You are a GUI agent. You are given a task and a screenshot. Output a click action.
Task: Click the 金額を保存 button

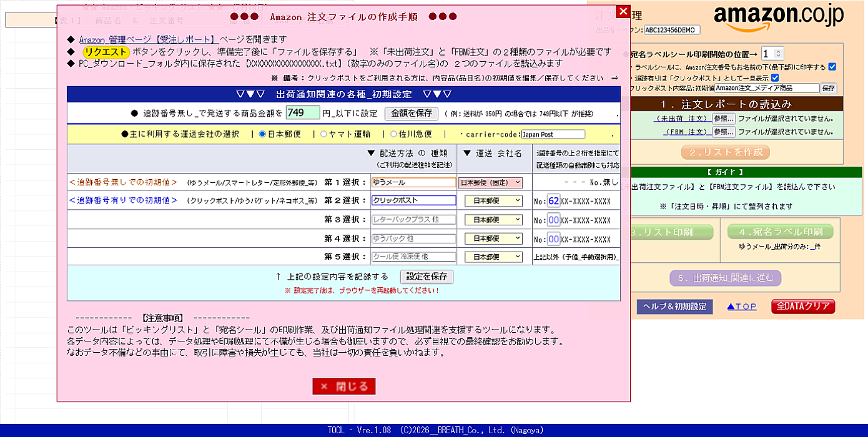pos(412,114)
